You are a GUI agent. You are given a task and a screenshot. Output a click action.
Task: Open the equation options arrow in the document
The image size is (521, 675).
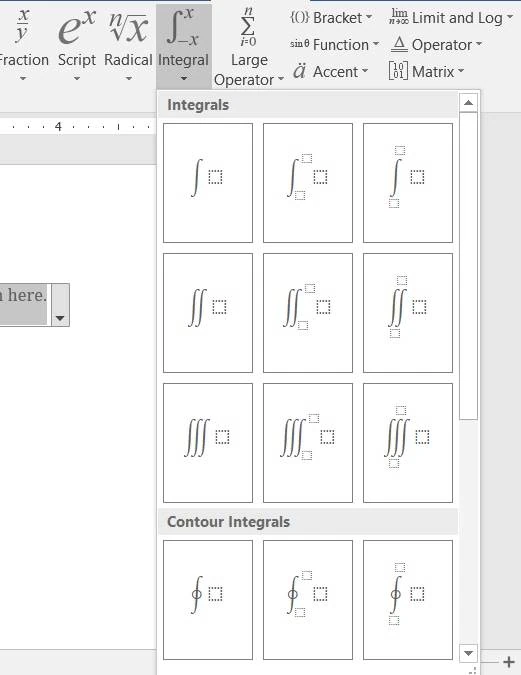point(60,305)
